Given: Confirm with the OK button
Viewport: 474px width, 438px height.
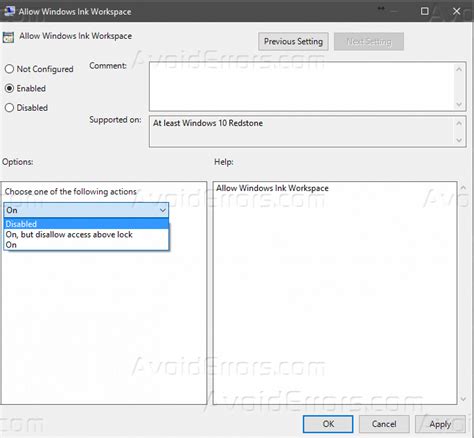Looking at the screenshot, I should (328, 424).
